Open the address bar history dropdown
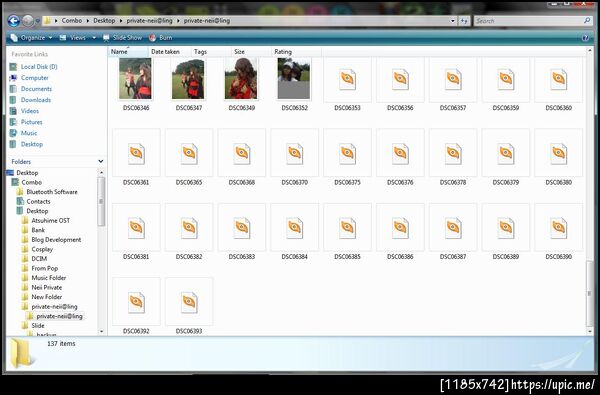This screenshot has height=395, width=600. tap(453, 21)
